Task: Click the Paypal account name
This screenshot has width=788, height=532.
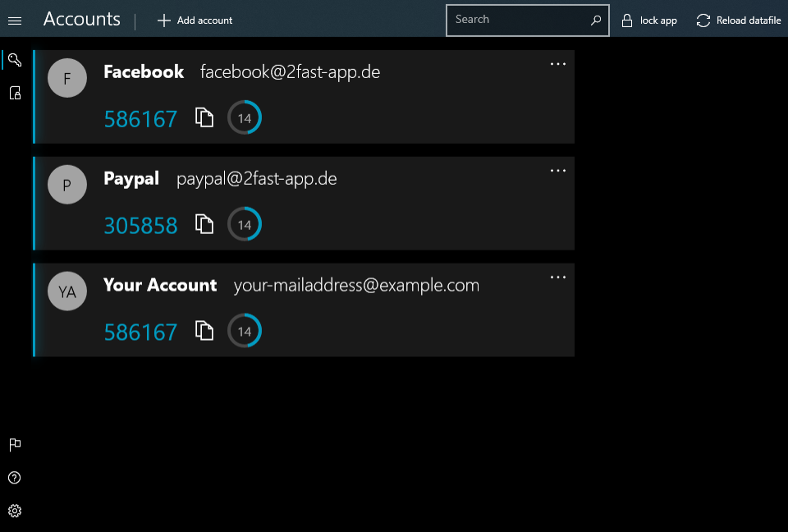Action: click(131, 179)
